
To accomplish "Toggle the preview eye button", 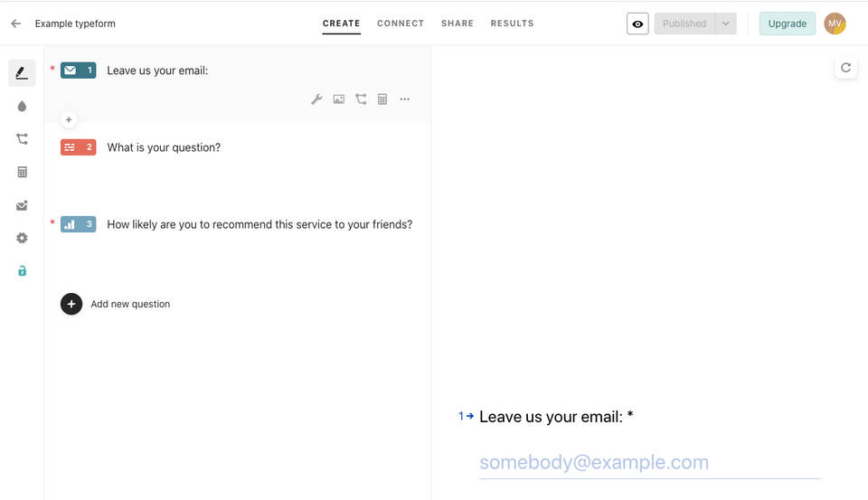I will coord(637,24).
